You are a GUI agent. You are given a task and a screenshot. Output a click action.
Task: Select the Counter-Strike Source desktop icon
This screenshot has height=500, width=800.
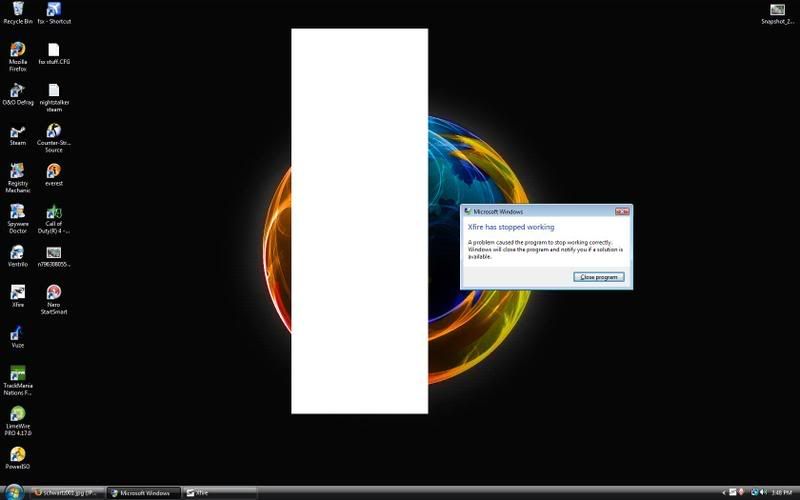[54, 138]
